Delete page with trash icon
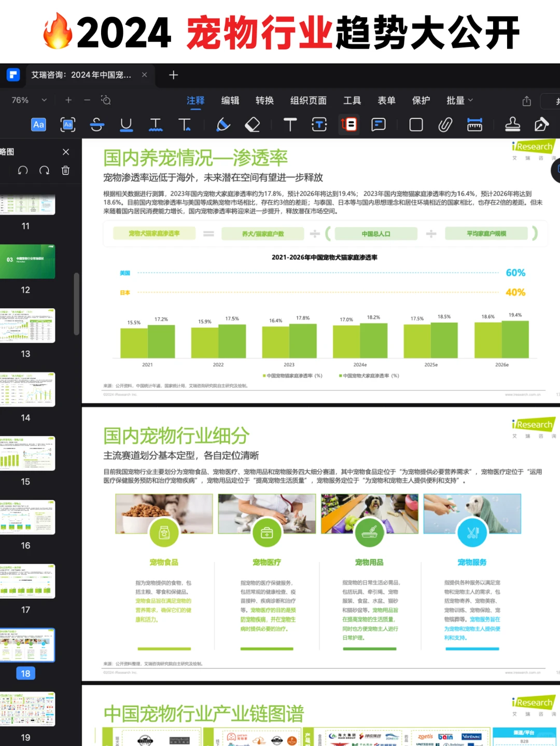Viewport: 560px width, 746px height. [66, 171]
